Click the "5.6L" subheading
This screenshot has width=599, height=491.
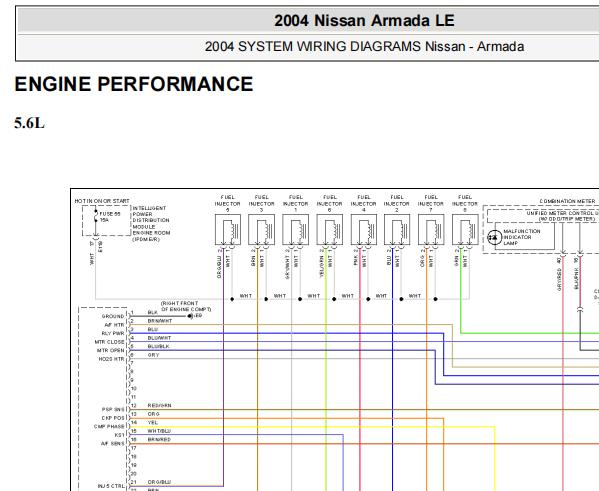pyautogui.click(x=29, y=123)
